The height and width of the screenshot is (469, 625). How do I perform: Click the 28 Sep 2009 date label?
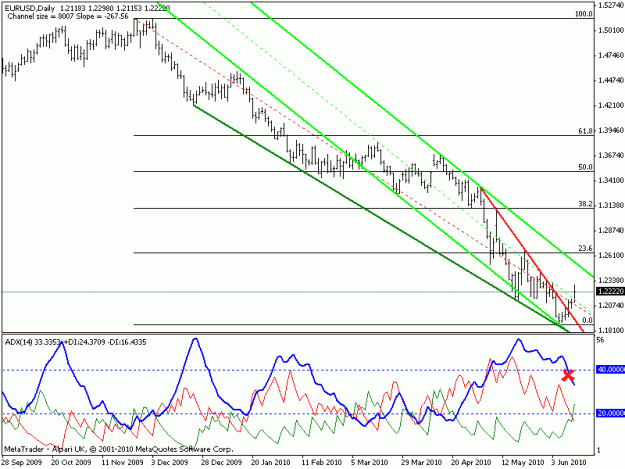tap(22, 462)
